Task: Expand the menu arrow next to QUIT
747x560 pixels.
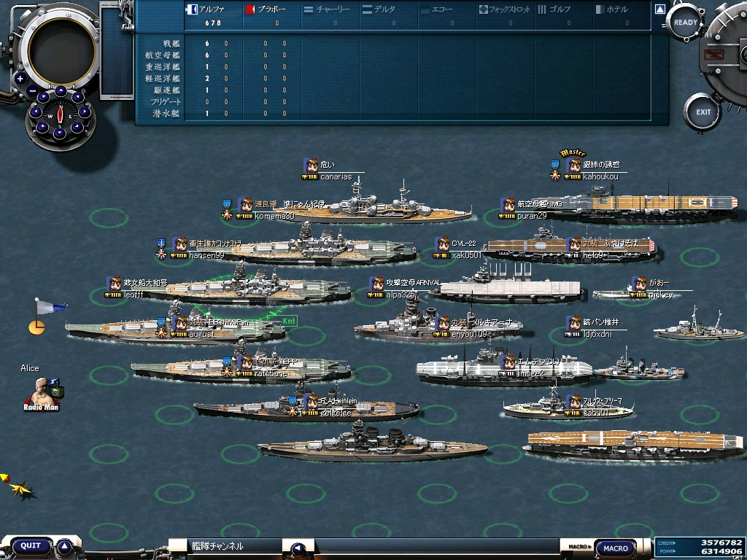Action: tap(65, 548)
